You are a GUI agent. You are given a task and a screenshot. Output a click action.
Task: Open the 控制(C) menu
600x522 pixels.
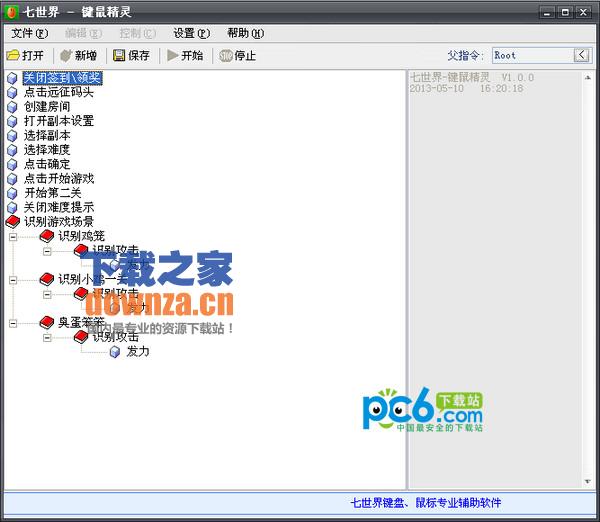point(138,34)
